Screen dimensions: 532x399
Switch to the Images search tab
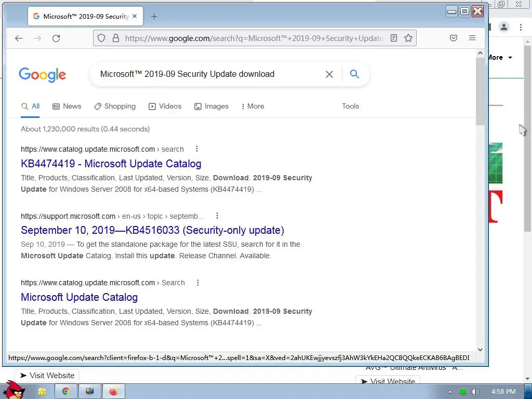click(x=211, y=106)
